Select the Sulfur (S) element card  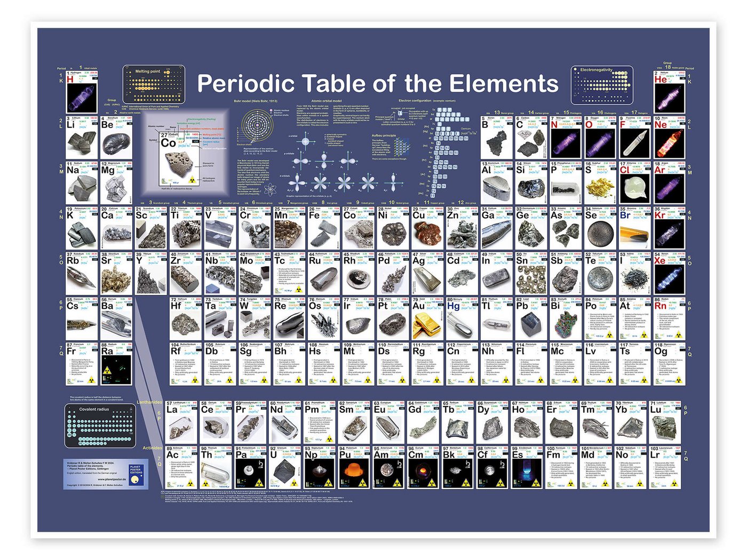(601, 182)
